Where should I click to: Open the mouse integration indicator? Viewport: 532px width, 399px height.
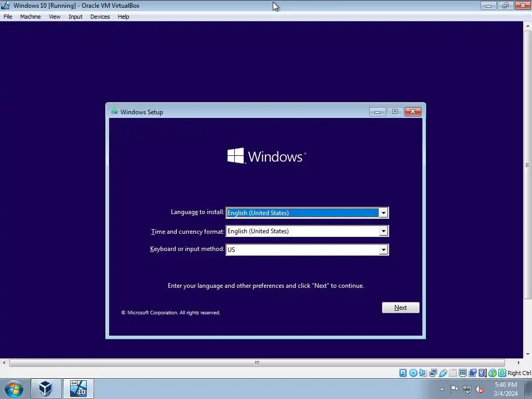pos(493,373)
